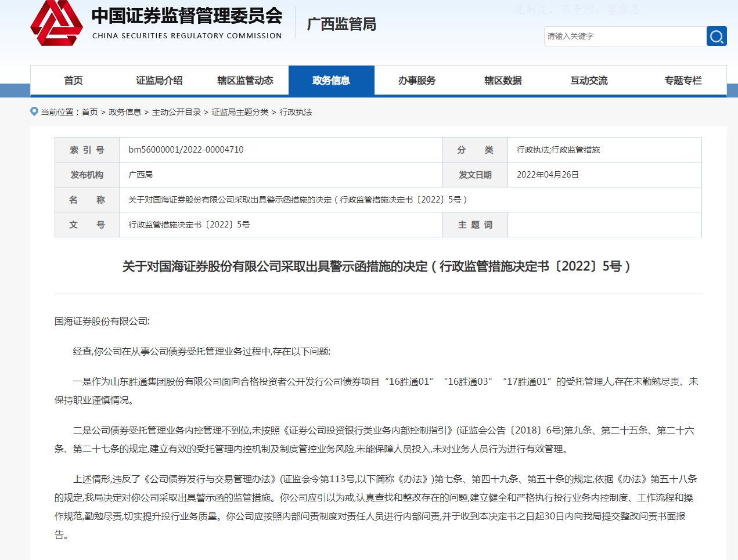This screenshot has height=560, width=738.
Task: Click the location pin icon in breadcrumb
Action: click(34, 111)
